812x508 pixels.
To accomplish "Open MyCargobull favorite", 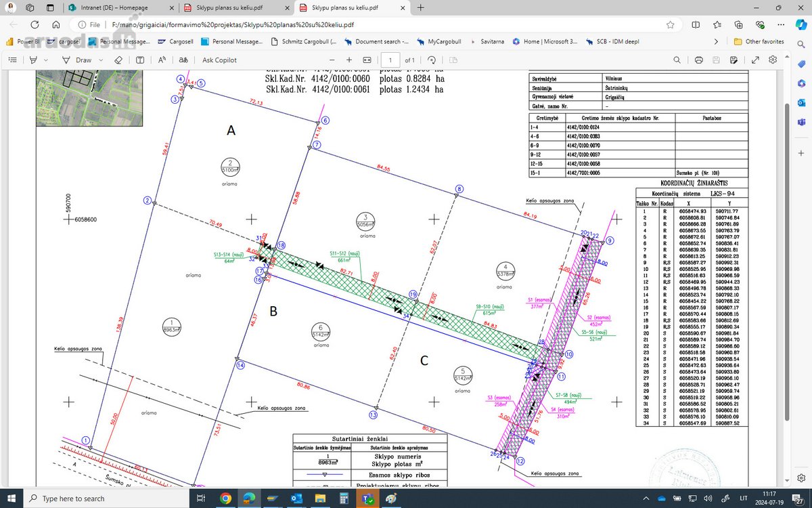I will [x=440, y=41].
